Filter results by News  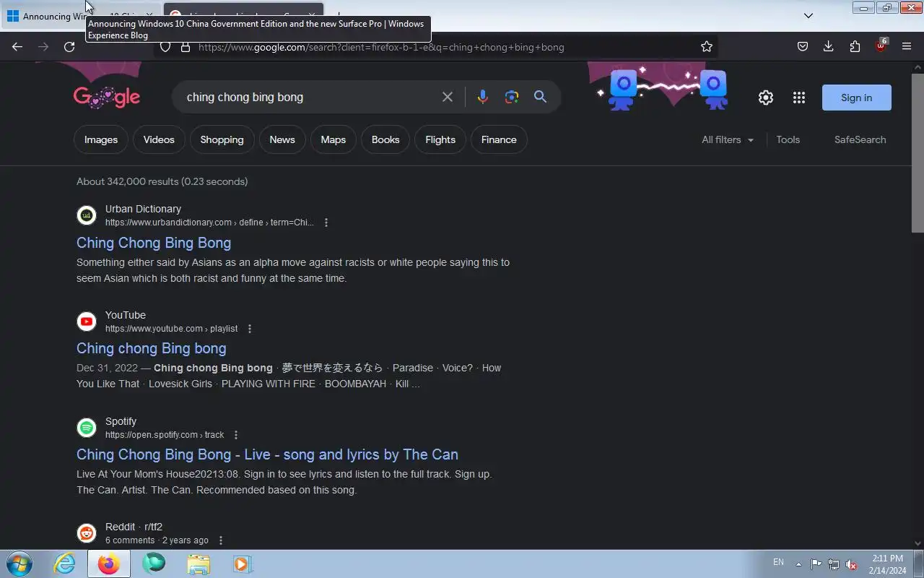click(x=282, y=139)
